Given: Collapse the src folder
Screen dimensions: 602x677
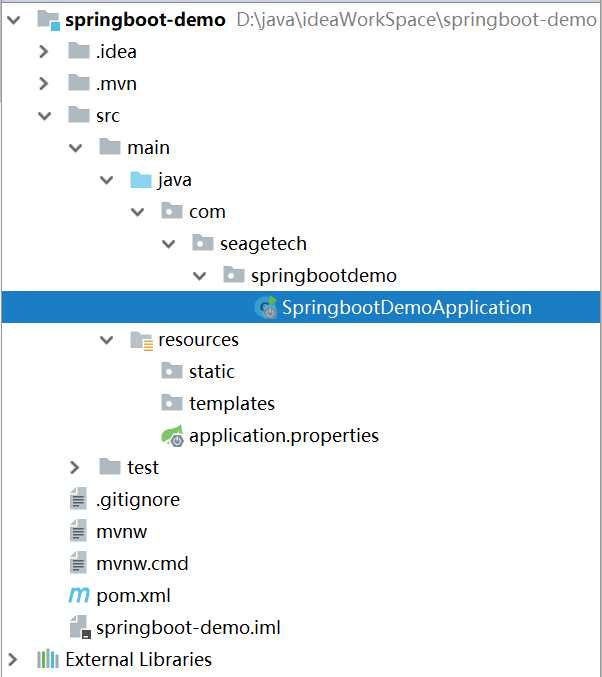Looking at the screenshot, I should (x=44, y=116).
